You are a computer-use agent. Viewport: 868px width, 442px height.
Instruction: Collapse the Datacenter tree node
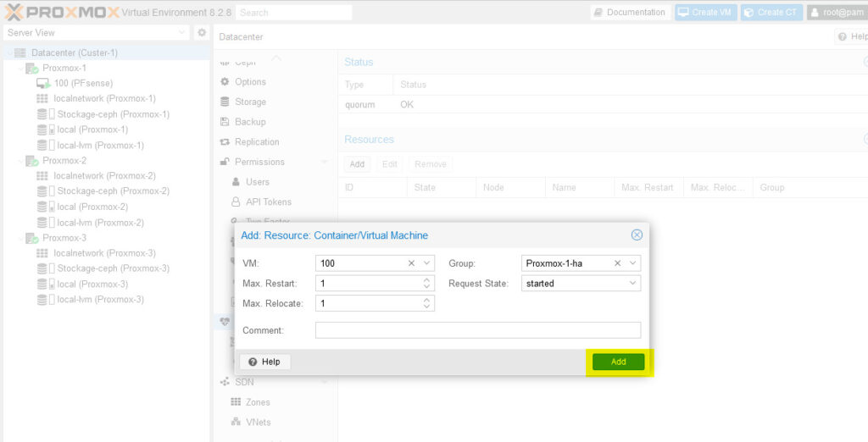tap(9, 52)
